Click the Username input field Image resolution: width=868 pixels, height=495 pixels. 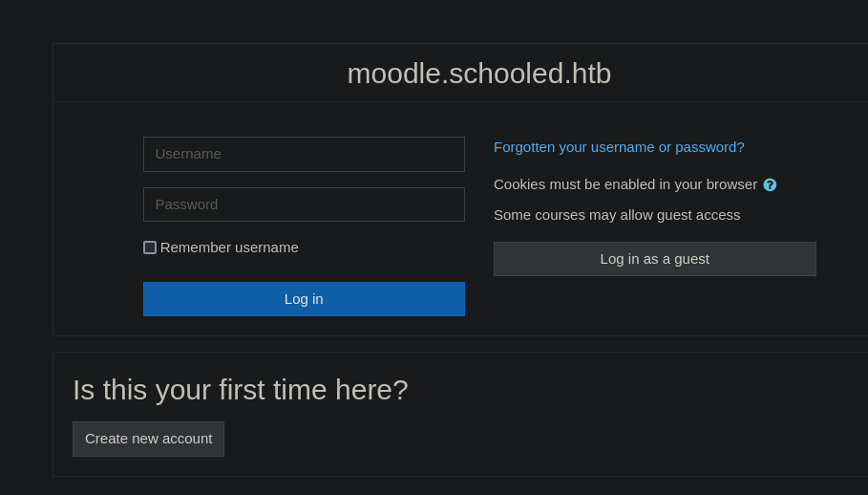304,154
